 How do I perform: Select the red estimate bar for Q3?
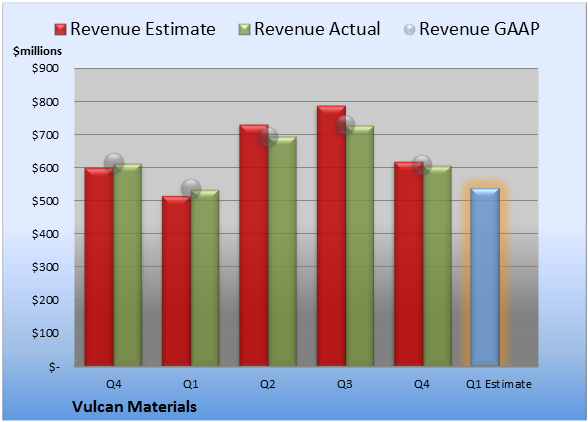pos(332,236)
